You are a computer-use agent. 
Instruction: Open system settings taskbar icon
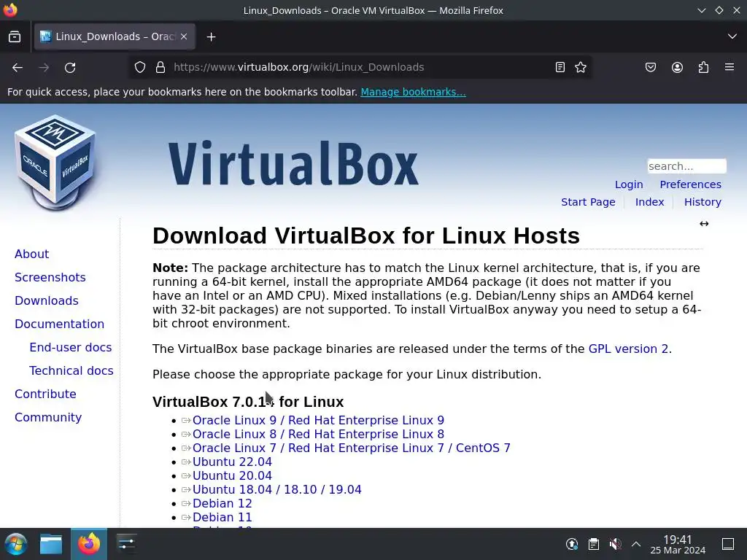[126, 544]
